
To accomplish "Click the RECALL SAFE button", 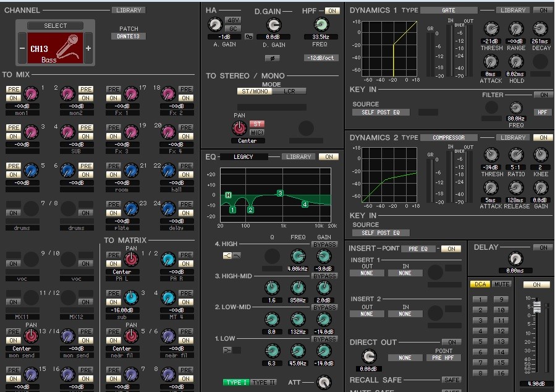I will (452, 380).
